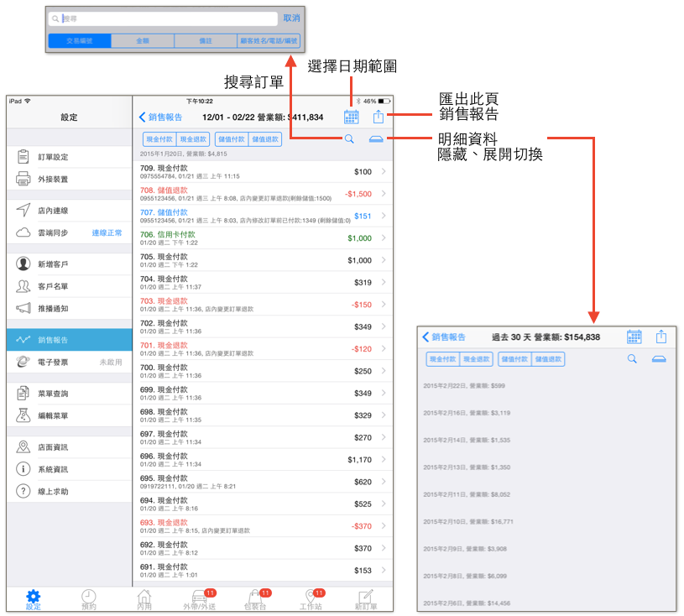Toggle detail rows with the tray icon
The height and width of the screenshot is (616, 684).
376,138
